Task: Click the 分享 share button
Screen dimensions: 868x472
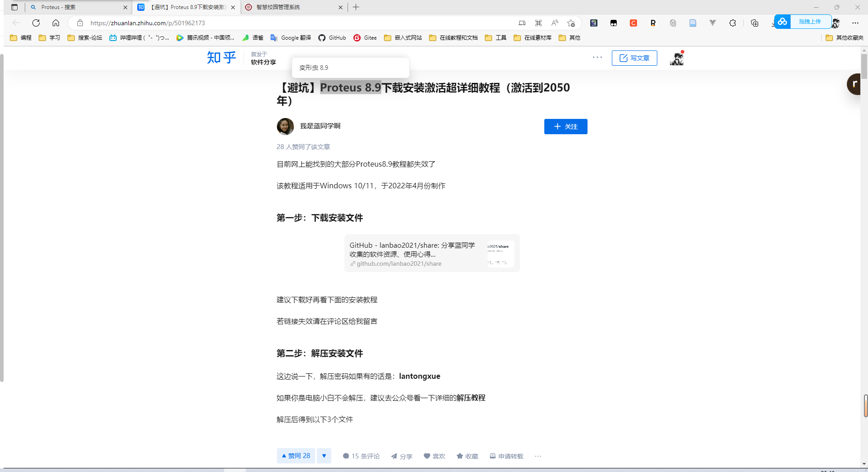Action: (402, 456)
